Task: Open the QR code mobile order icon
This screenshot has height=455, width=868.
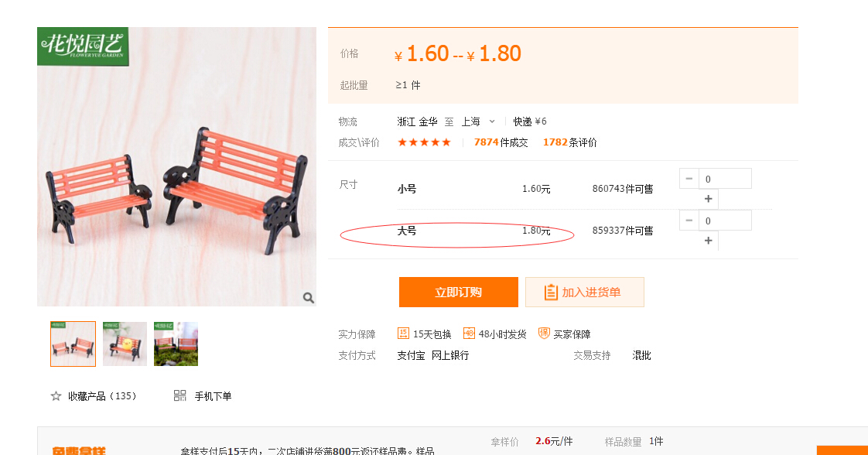Action: (x=180, y=395)
